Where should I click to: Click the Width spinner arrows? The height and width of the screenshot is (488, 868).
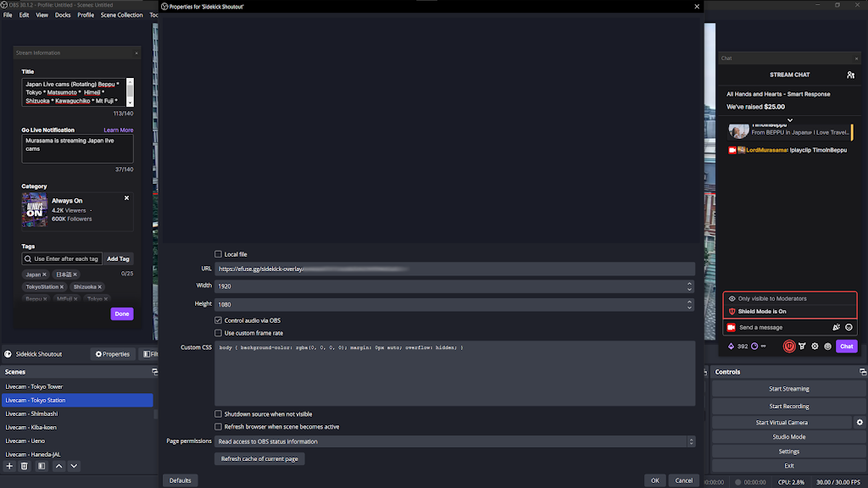(689, 286)
